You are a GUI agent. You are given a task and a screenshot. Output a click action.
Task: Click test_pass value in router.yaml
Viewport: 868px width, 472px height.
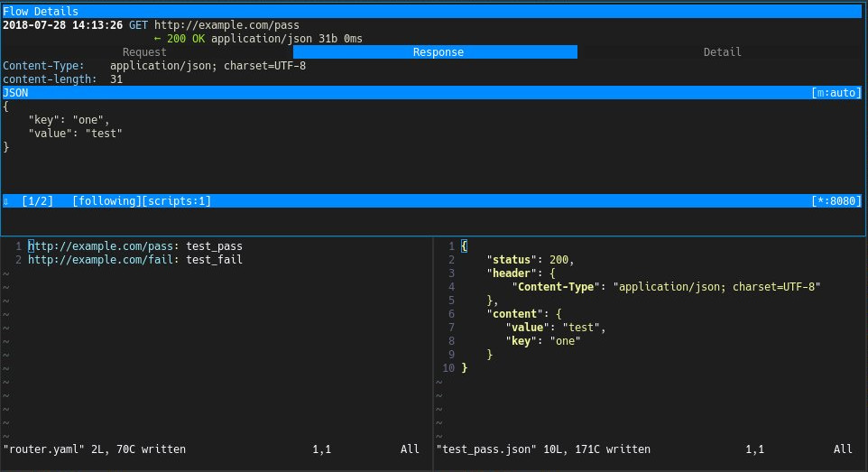pyautogui.click(x=214, y=246)
